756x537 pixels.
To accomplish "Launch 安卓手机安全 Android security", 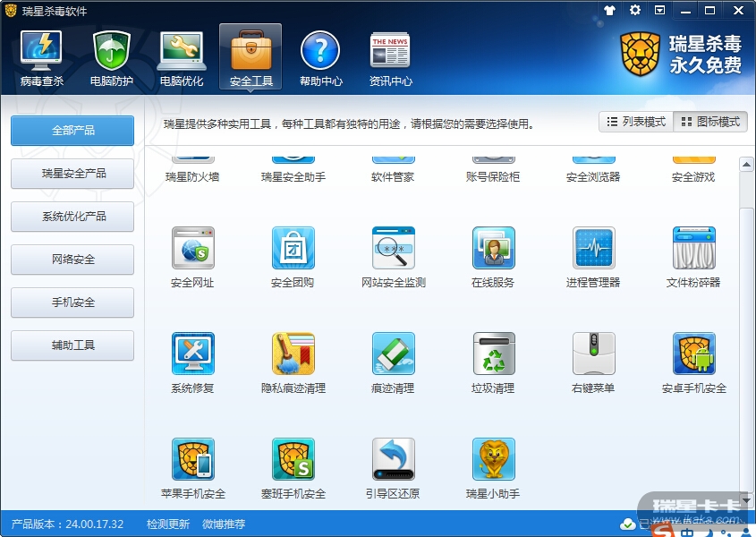I will 693,362.
